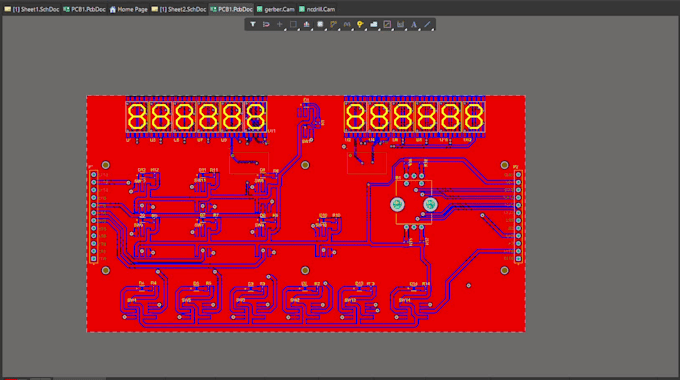The width and height of the screenshot is (680, 380).
Task: Activate the Interactive Routing tool
Action: pos(333,24)
